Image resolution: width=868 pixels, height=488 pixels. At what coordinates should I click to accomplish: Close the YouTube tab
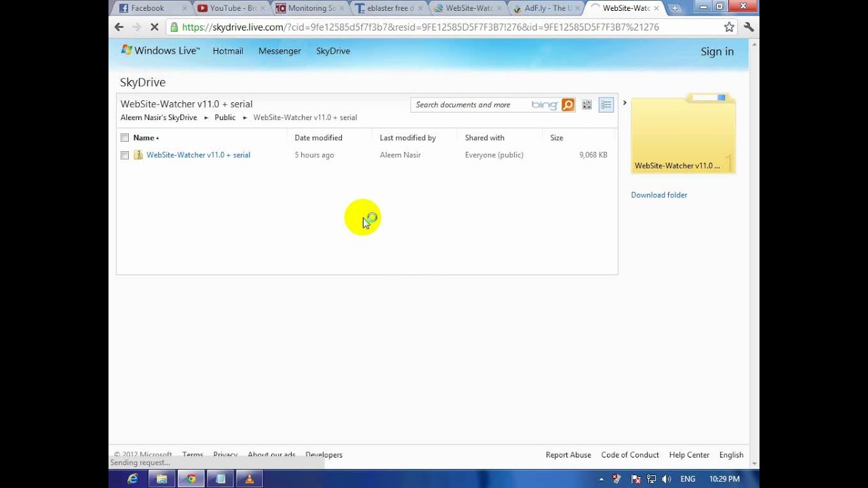[263, 8]
